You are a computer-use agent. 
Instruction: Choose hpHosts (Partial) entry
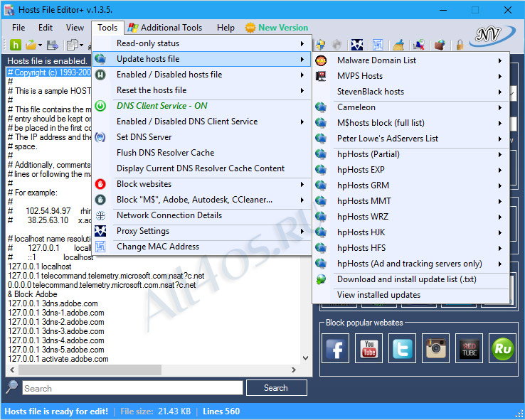pyautogui.click(x=411, y=154)
